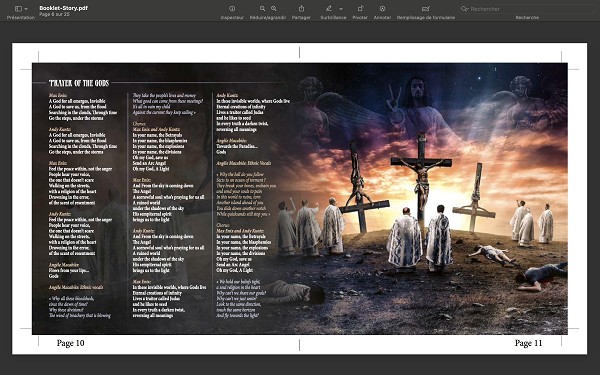This screenshot has width=600, height=375.
Task: Select the Page 10 label
Action: coord(70,343)
